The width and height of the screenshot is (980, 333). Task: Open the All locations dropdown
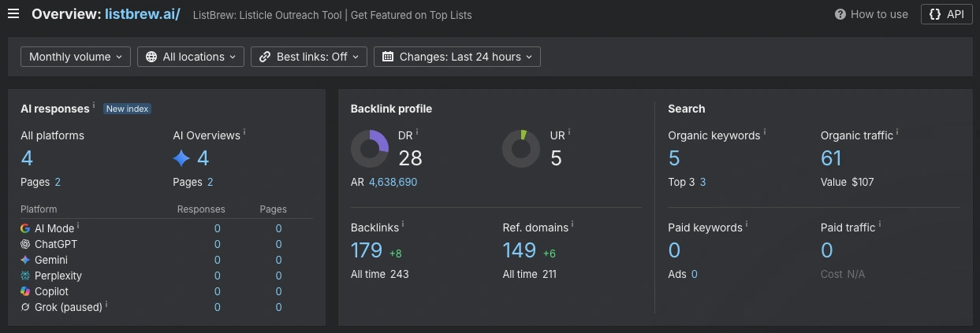click(x=191, y=57)
